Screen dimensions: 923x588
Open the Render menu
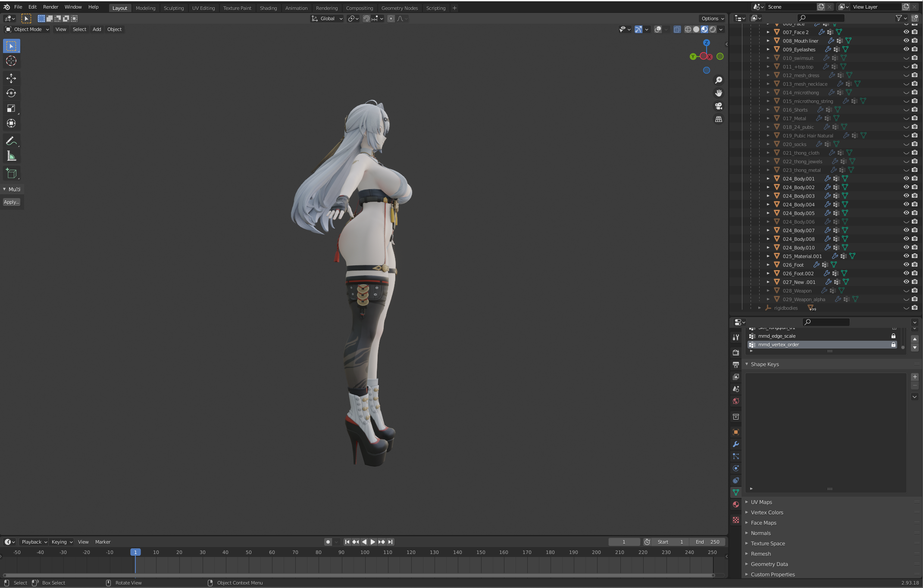point(50,7)
